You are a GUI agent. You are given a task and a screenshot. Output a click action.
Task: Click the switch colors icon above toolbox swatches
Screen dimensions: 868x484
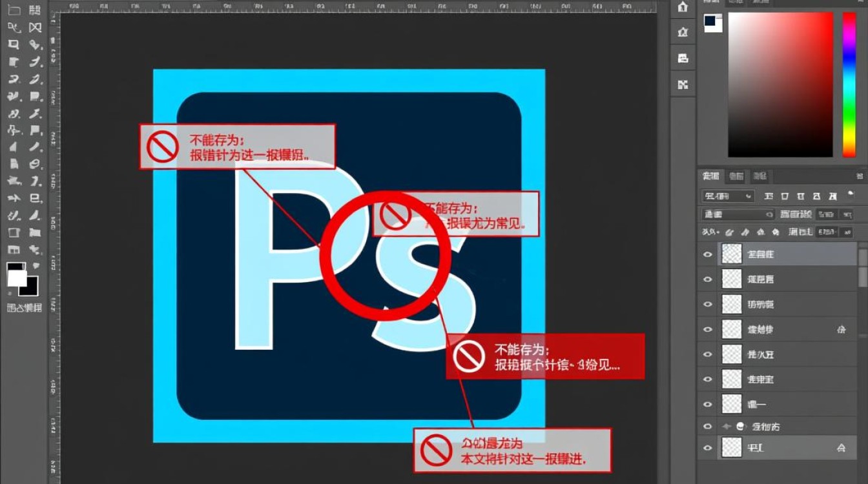point(36,266)
